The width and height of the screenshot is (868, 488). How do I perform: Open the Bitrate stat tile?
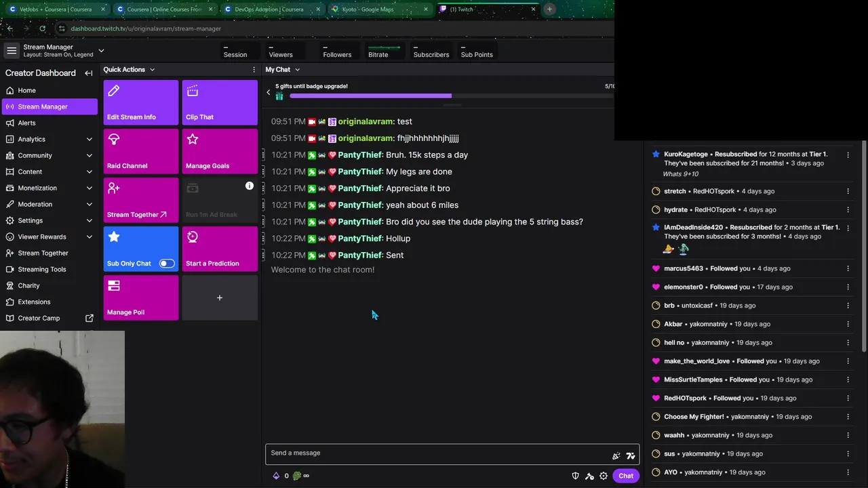(384, 52)
